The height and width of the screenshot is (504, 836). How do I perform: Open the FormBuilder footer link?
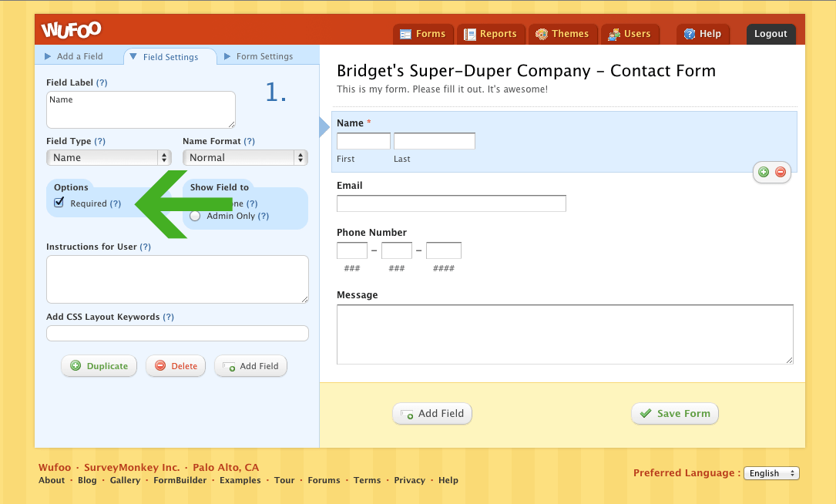coord(180,480)
